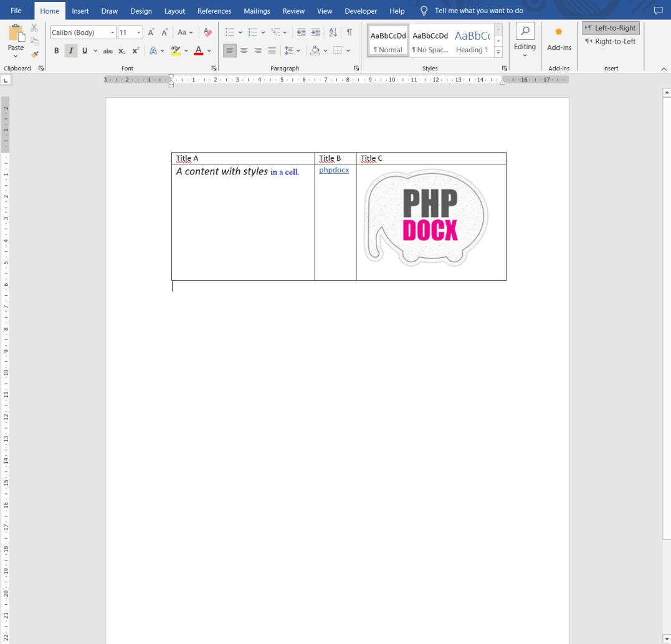Apply strikethrough formatting

[x=108, y=51]
